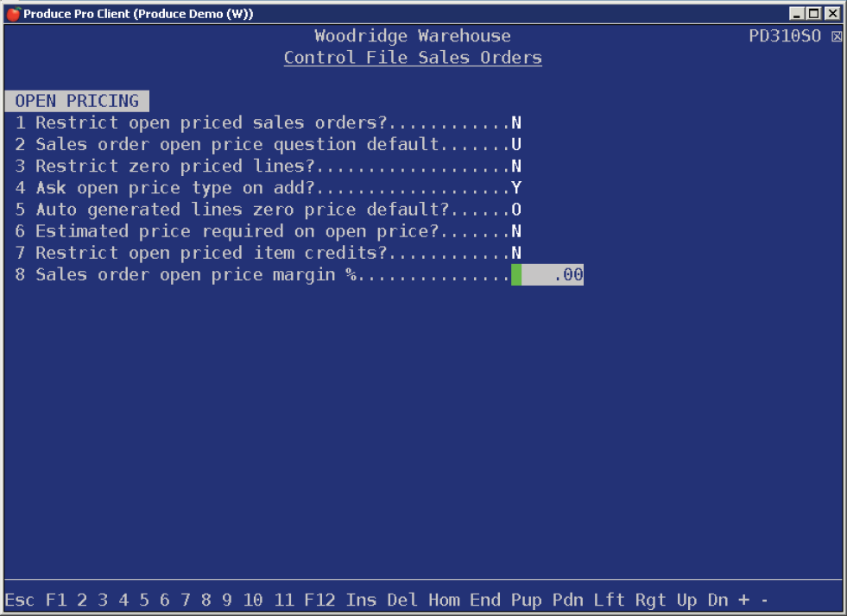Click the Pdn page-down key

[567, 600]
